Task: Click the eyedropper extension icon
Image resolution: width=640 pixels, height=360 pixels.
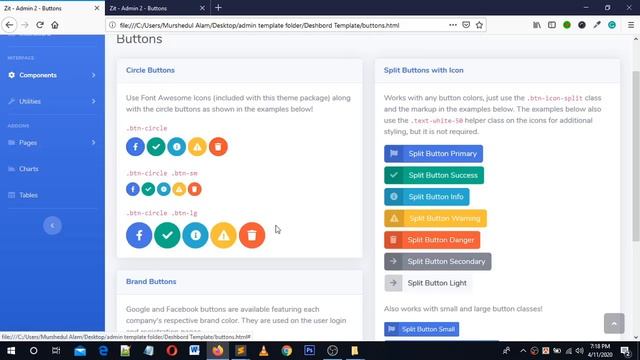Action: pyautogui.click(x=597, y=25)
